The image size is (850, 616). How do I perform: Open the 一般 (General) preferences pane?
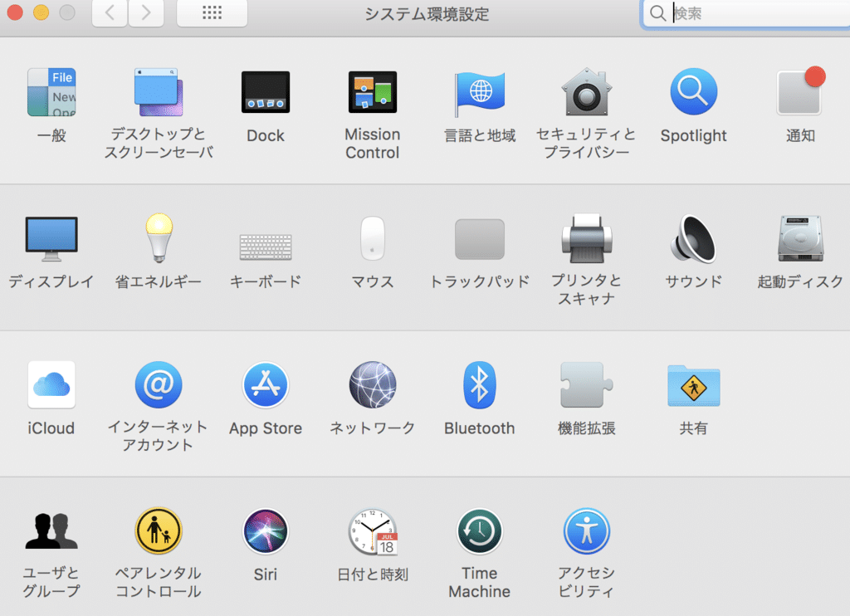pyautogui.click(x=51, y=92)
